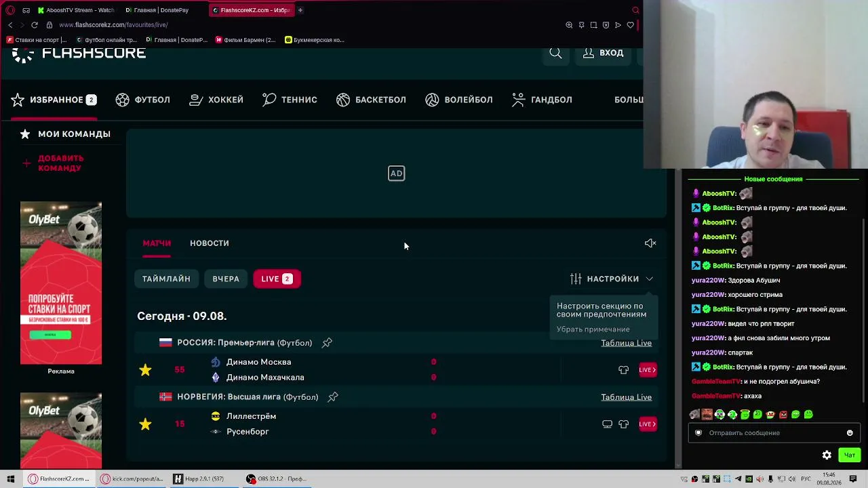Switch to the AbooshTV Stream browser tab
Viewport: 868px width, 488px height.
pyautogui.click(x=76, y=10)
